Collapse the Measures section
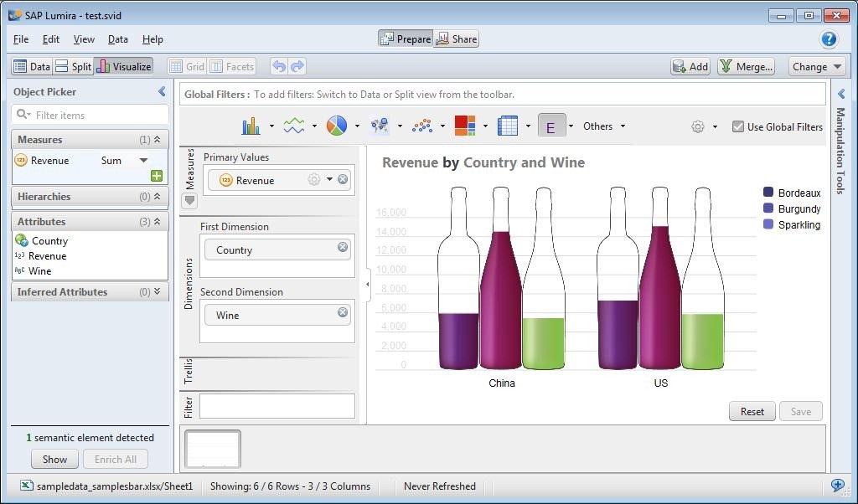Screen dimensions: 858x504 tap(157, 139)
